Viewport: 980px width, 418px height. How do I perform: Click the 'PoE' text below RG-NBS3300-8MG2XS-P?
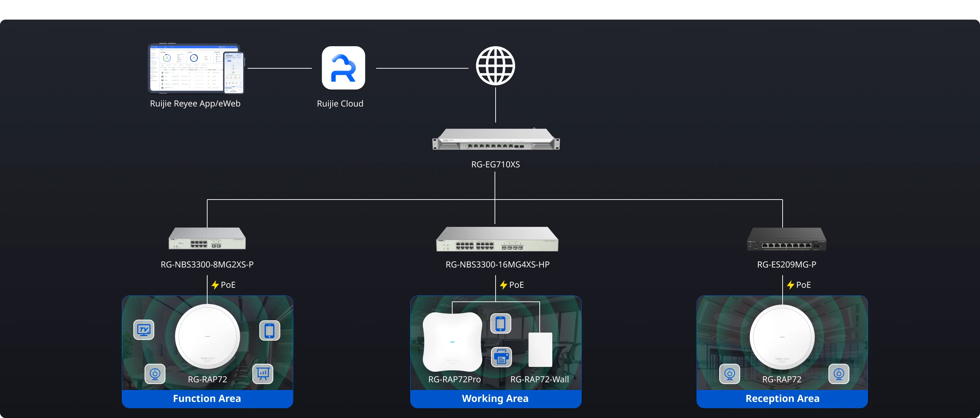click(228, 285)
